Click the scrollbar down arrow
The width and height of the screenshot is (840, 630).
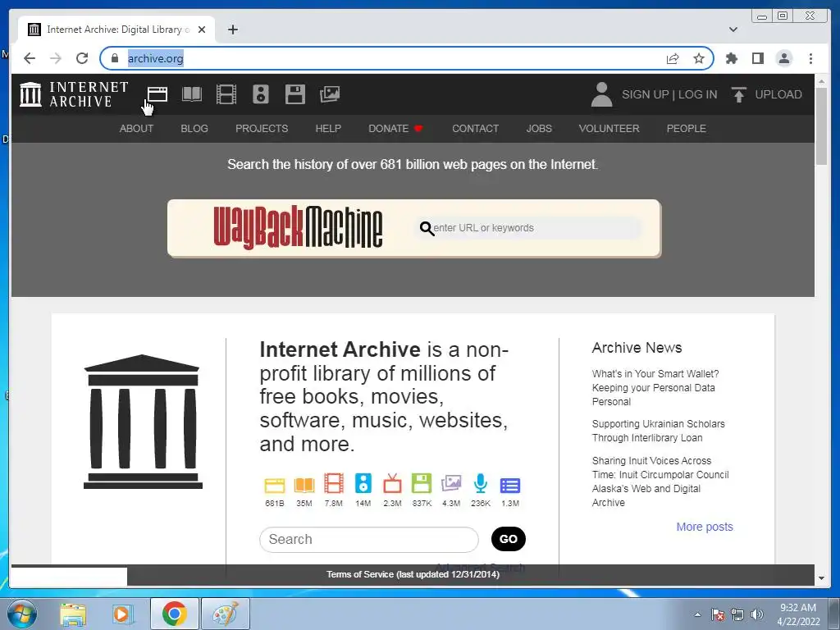pos(821,578)
